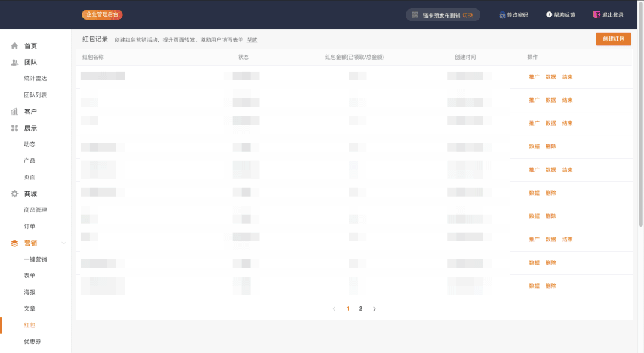The width and height of the screenshot is (644, 353).
Task: Click the Display four-dots icon in the sidebar
Action: tap(14, 128)
